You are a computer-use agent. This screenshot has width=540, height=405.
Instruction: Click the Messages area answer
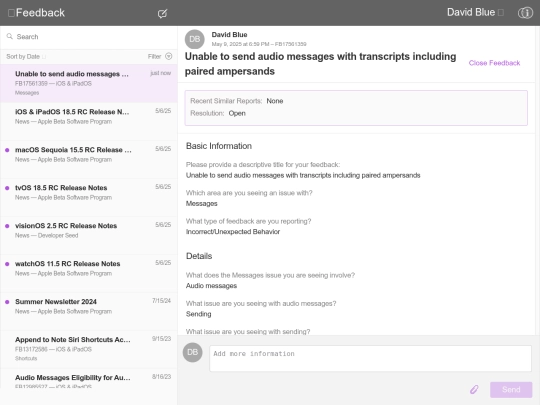pos(201,204)
